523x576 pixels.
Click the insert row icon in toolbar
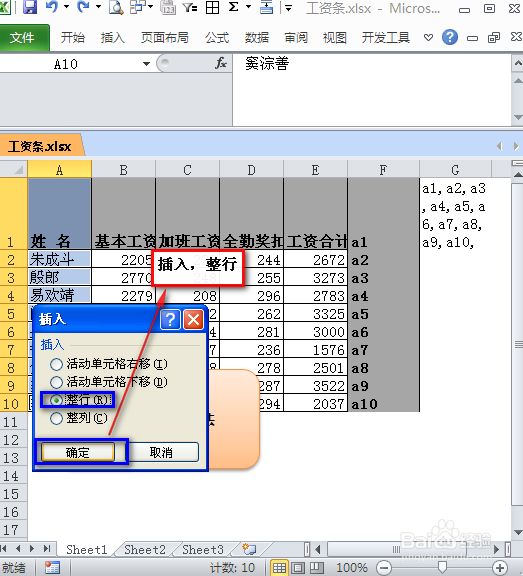[x=266, y=7]
